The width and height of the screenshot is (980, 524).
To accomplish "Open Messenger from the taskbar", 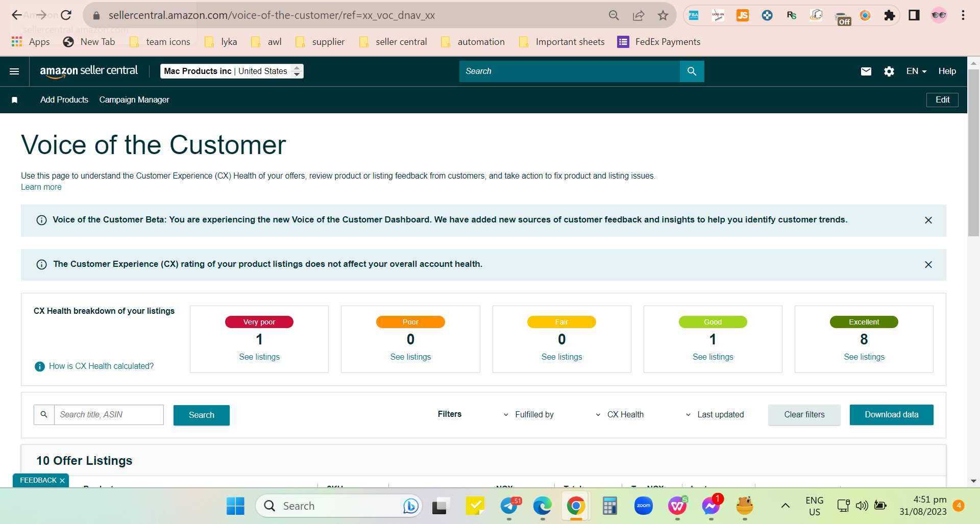I will (x=711, y=506).
